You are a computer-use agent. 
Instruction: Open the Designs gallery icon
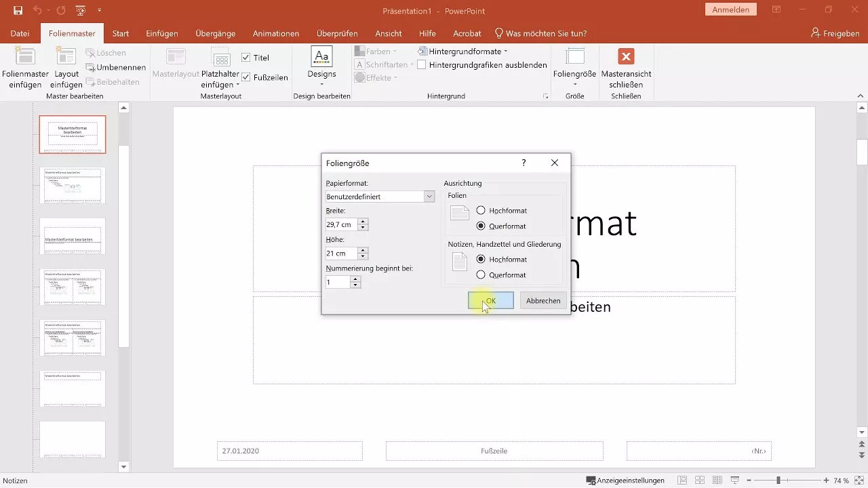coord(321,66)
